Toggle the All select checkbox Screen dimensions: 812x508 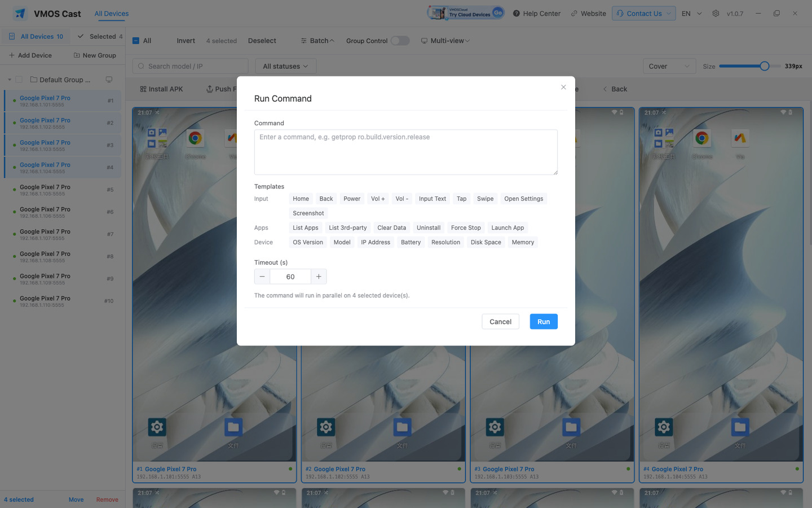(x=136, y=41)
